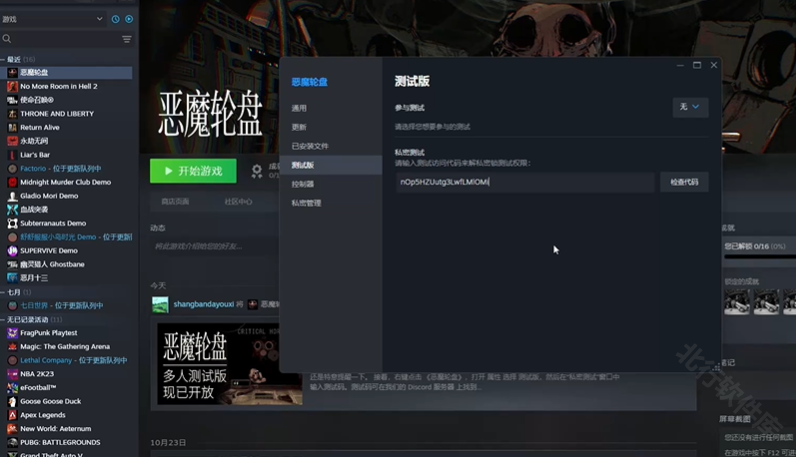Collapse the 七月 category
The image size is (796, 457).
(x=3, y=292)
